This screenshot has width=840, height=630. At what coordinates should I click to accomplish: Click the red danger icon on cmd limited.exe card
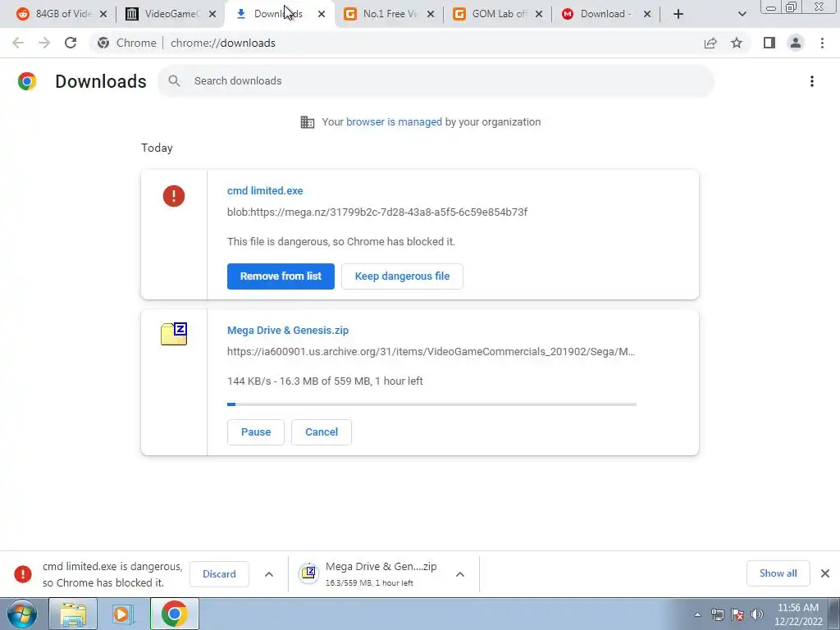point(174,195)
